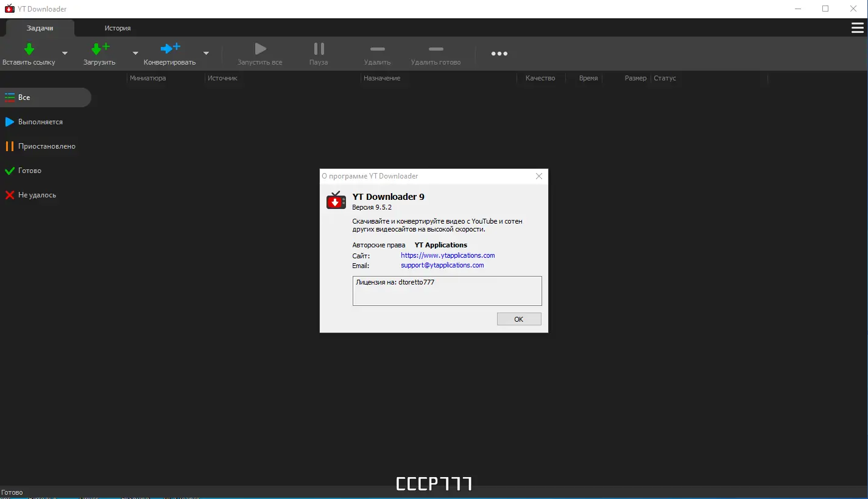Click the YT Downloader 9 heading
Screen dimensions: 868x499
(388, 197)
